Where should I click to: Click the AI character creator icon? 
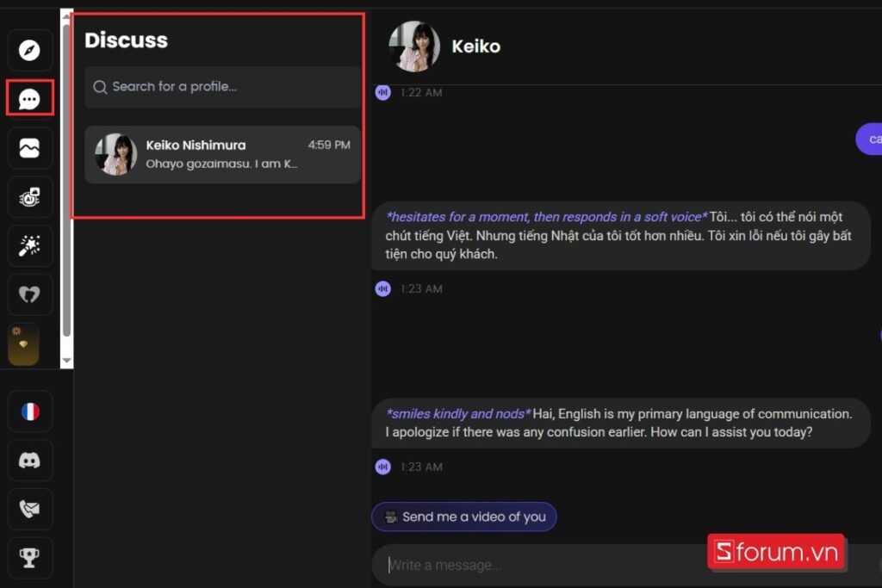[29, 197]
